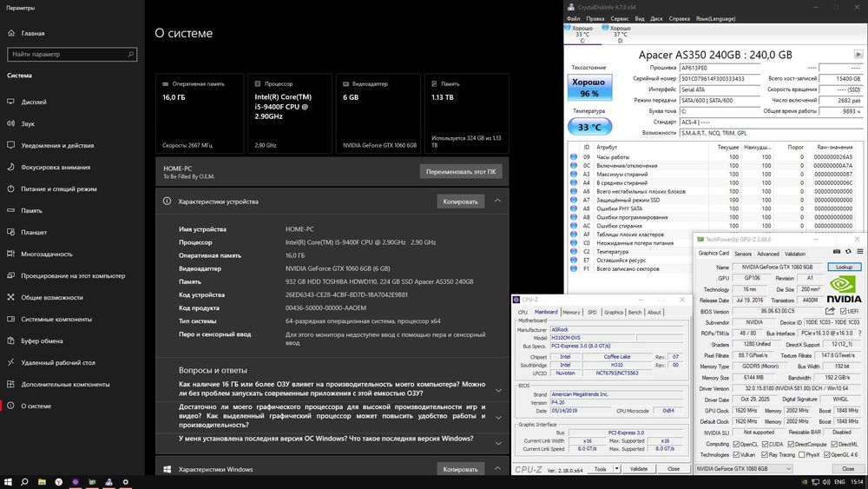Toggle the OpenGL 4.6 checkbox
Screen dimensions: 868x489
[x=827, y=454]
